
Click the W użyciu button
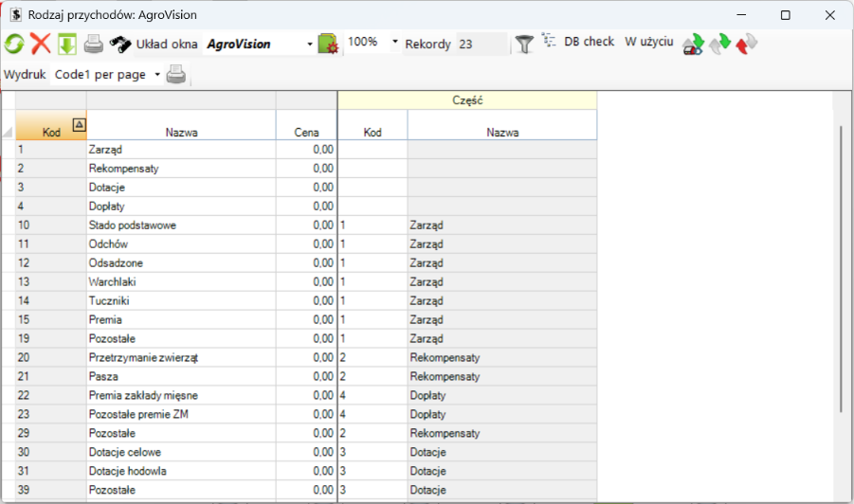pos(648,42)
